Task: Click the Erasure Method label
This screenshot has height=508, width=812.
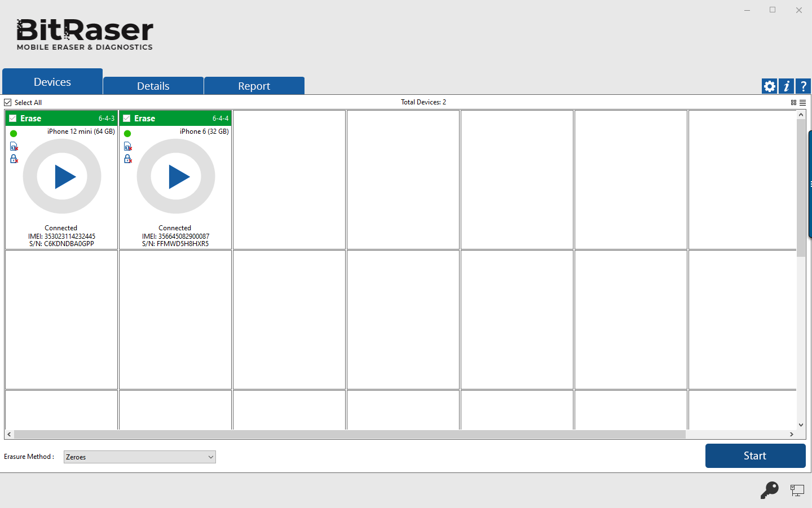Action: tap(29, 457)
